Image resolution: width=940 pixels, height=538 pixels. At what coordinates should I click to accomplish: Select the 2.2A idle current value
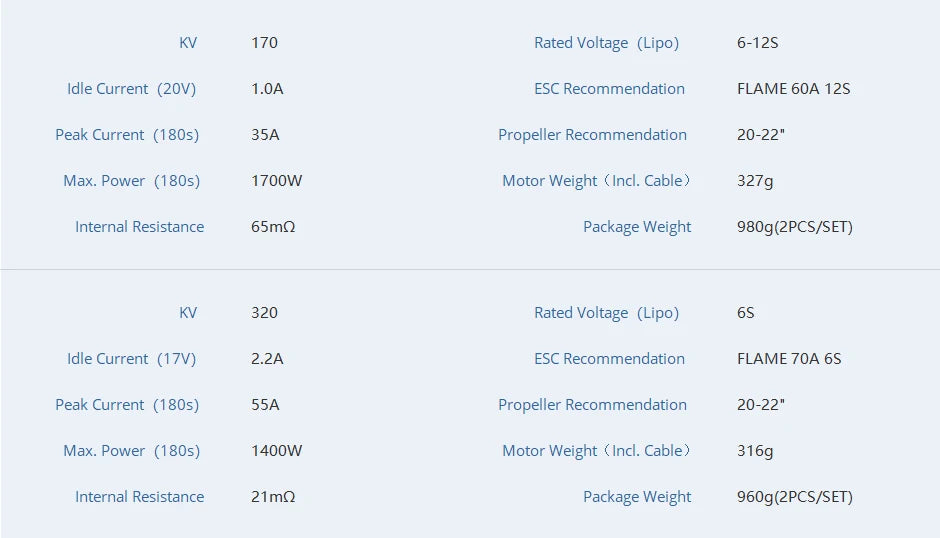(x=267, y=359)
